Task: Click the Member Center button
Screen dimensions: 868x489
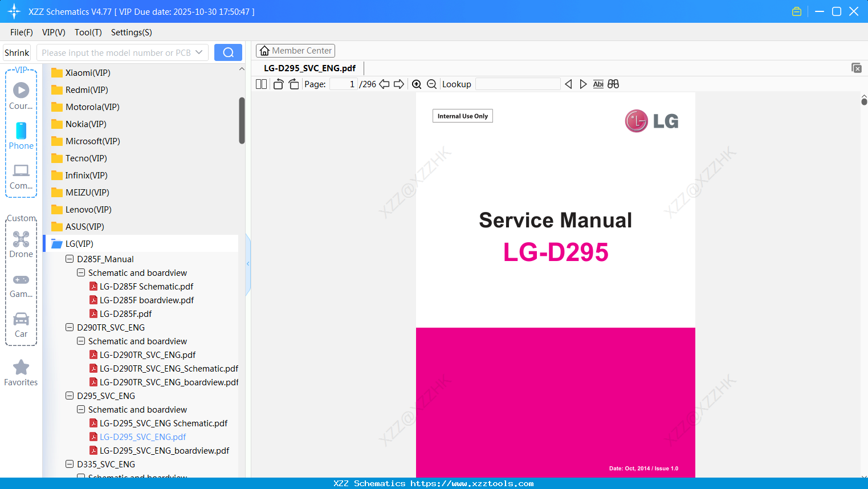Action: 295,50
